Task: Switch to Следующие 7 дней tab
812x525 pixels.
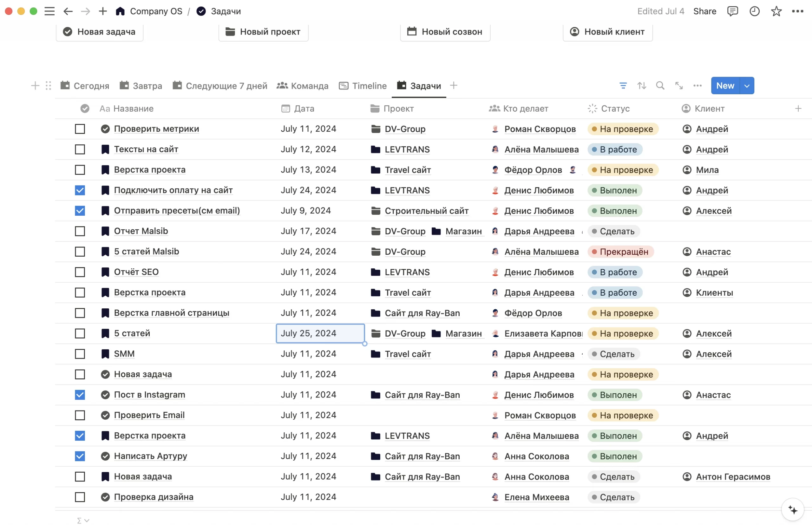Action: 220,86
